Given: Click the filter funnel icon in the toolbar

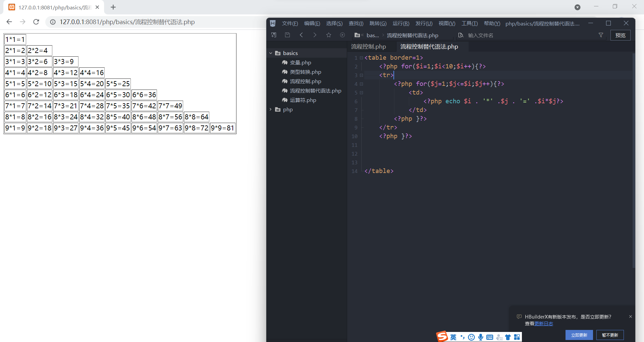Looking at the screenshot, I should coord(601,35).
